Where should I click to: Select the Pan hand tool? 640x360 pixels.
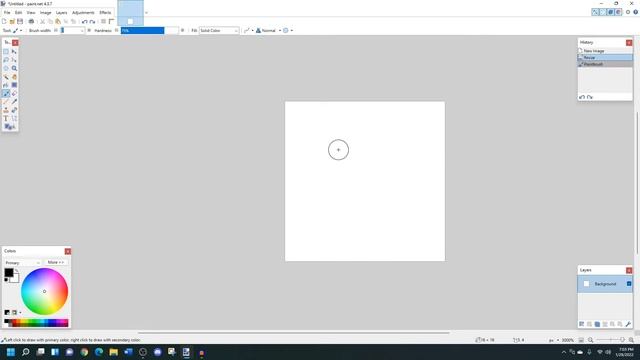(x=14, y=77)
